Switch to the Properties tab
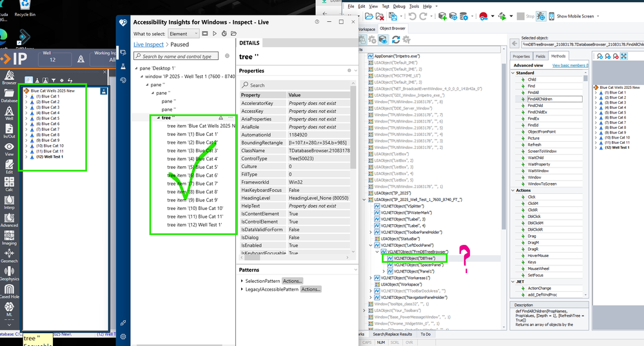The width and height of the screenshot is (644, 346). click(521, 56)
